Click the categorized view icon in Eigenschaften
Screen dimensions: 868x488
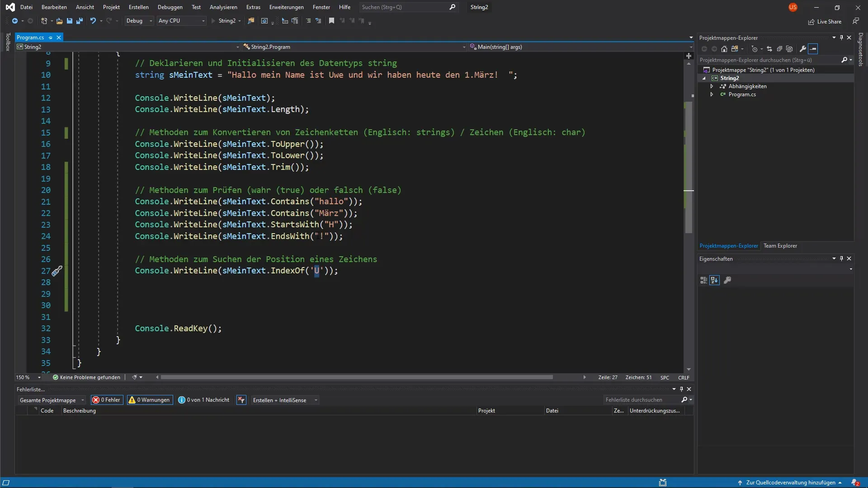[703, 280]
